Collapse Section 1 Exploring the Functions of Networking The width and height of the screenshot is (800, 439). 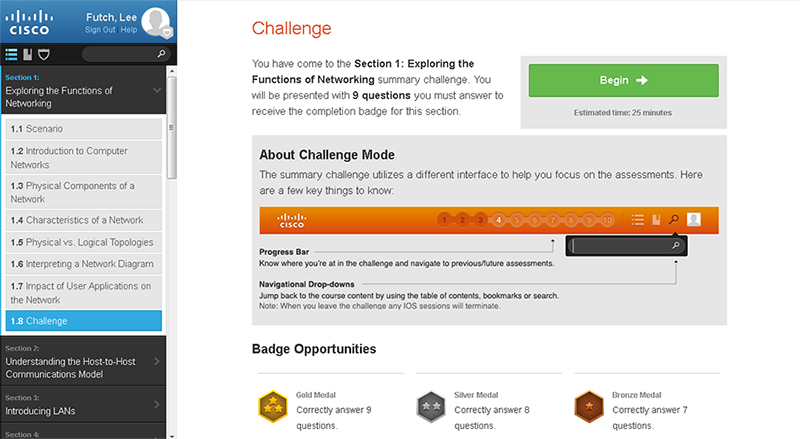click(156, 90)
